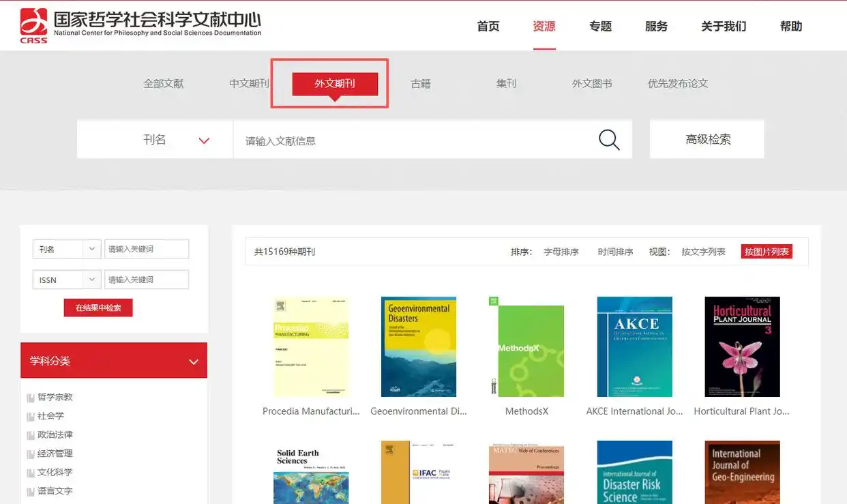
Task: Click book icon beside 经济管理
Action: tap(30, 454)
